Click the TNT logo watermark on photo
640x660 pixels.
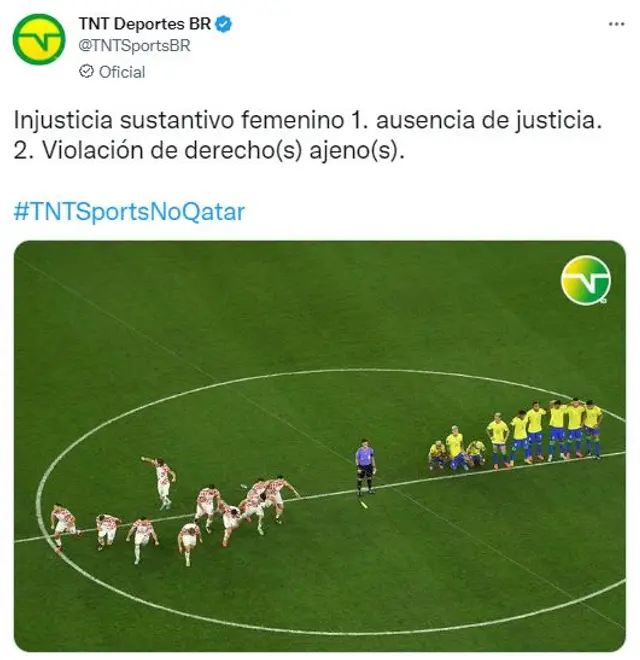tap(586, 280)
